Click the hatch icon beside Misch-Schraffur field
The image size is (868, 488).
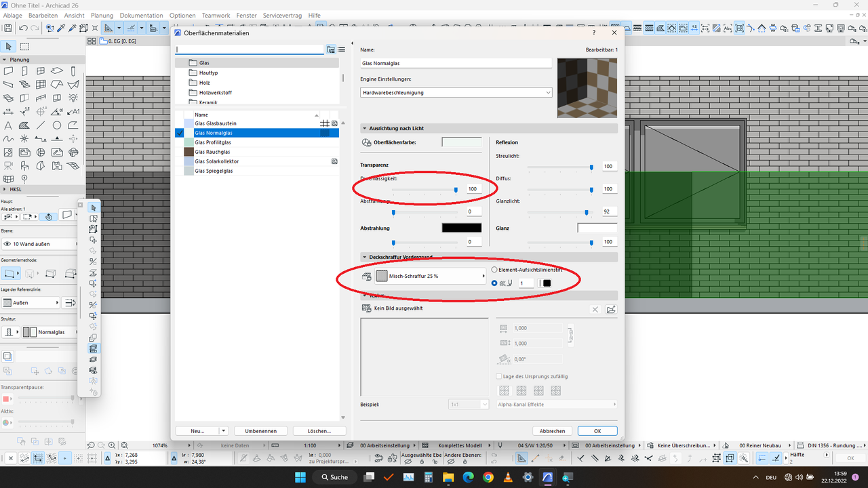[366, 275]
